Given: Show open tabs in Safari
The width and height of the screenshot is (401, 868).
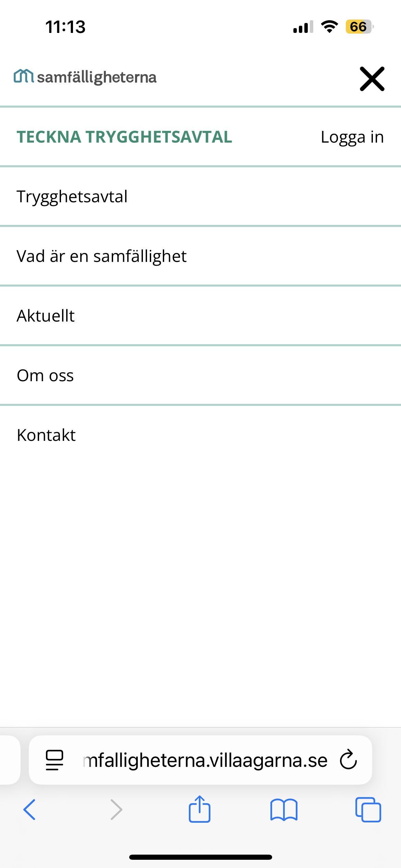Looking at the screenshot, I should 368,809.
